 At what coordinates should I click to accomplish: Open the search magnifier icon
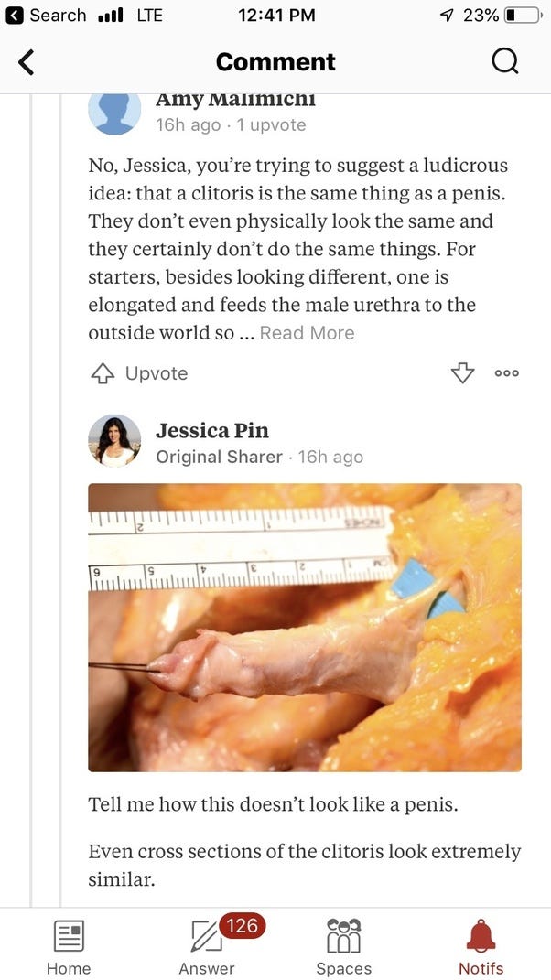[504, 61]
